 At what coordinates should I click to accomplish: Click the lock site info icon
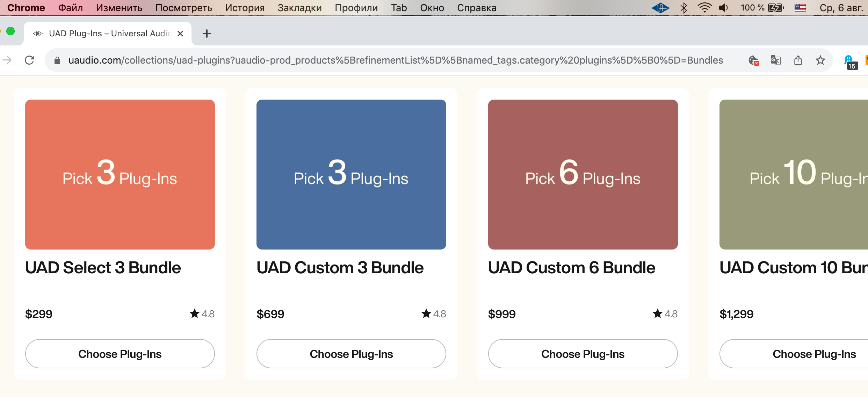point(57,60)
